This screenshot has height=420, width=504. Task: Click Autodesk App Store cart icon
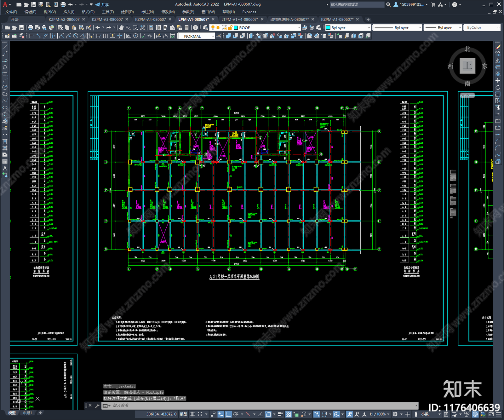click(x=433, y=4)
